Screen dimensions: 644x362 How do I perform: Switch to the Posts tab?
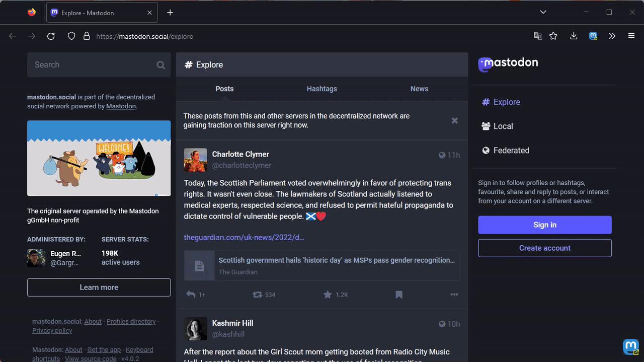tap(224, 89)
